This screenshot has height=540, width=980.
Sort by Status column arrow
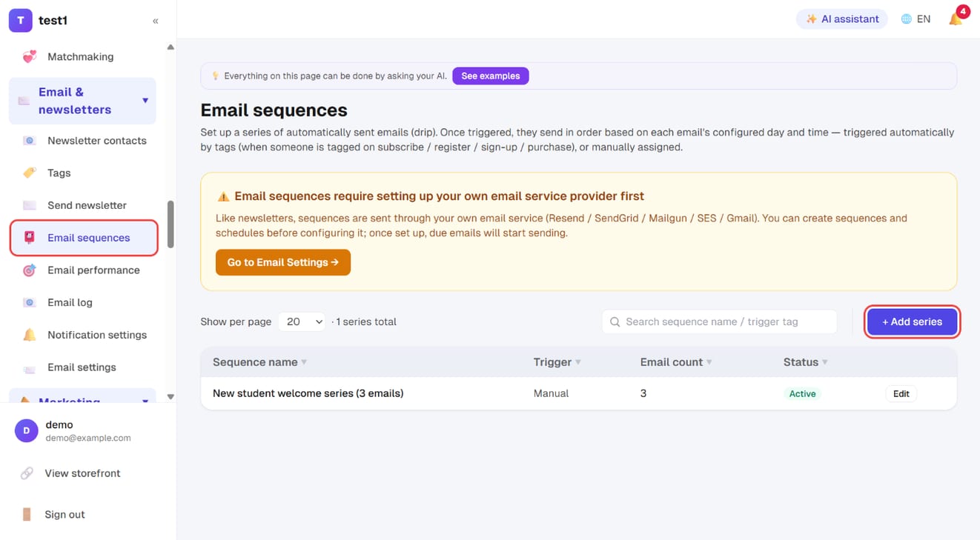point(825,362)
